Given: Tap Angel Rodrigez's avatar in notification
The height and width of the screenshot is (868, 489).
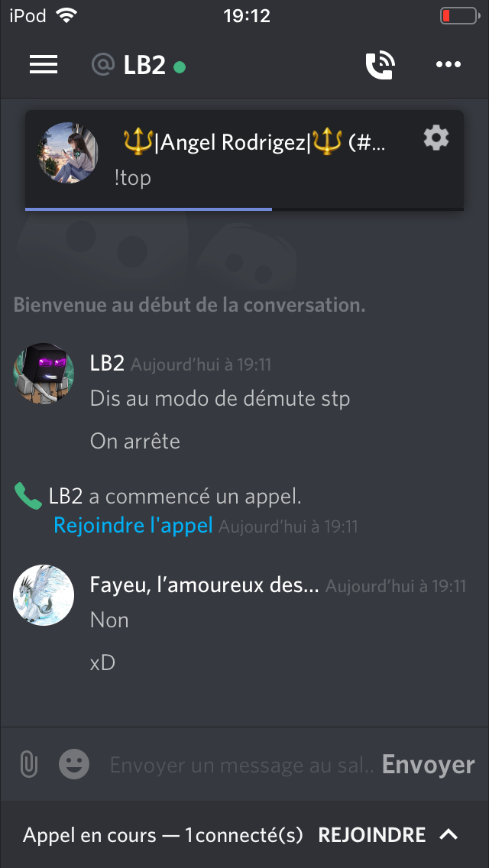Looking at the screenshot, I should point(68,152).
